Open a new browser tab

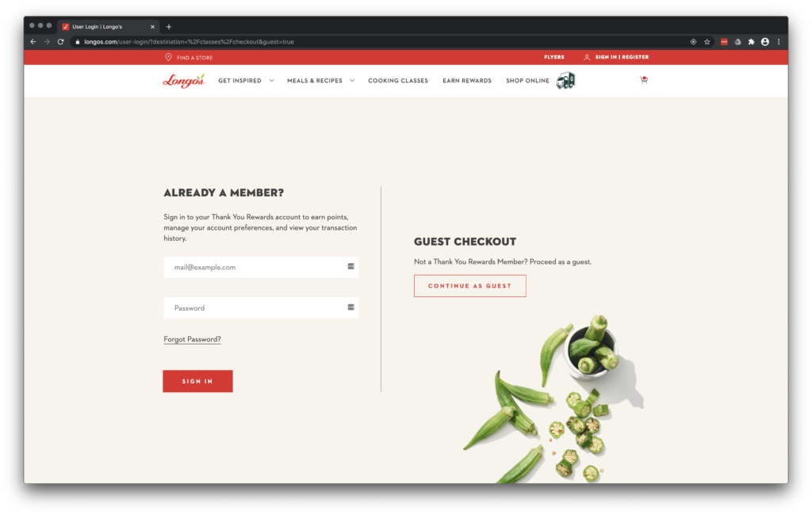coord(169,27)
